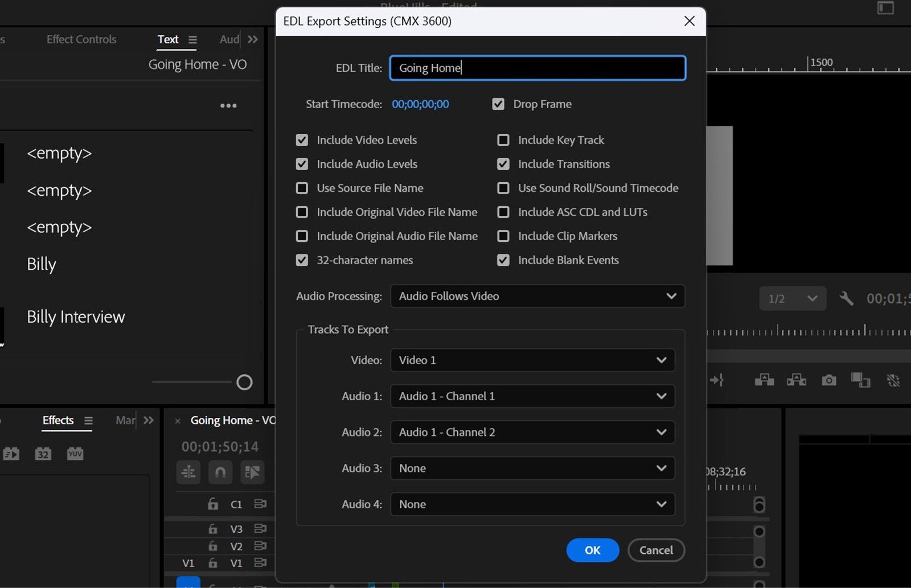Expand the Audio 3 dropdown set to None
Viewport: 911px width, 588px height.
pyautogui.click(x=532, y=468)
